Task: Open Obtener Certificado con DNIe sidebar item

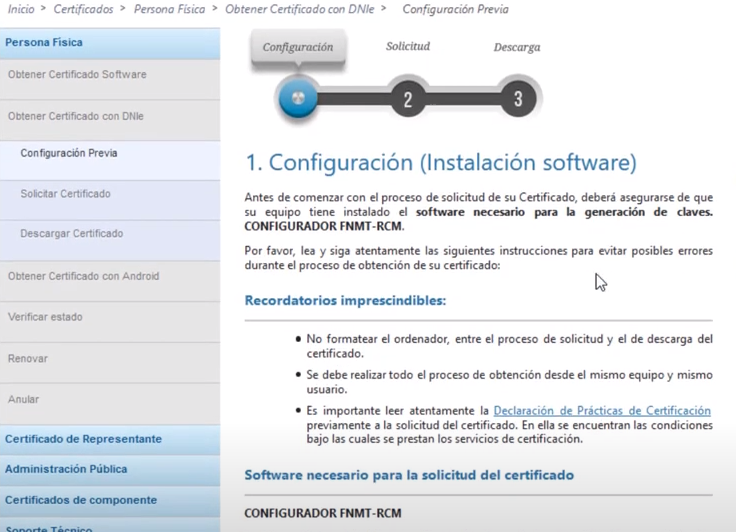Action: coord(110,120)
